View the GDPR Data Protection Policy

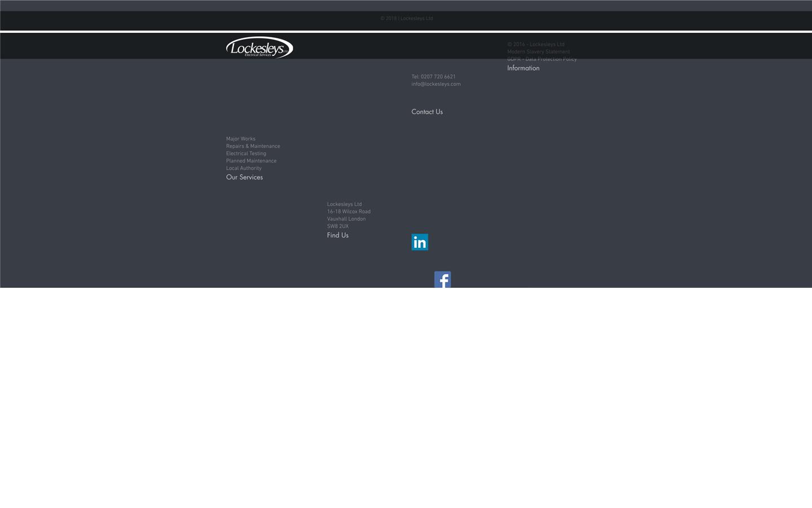click(541, 59)
